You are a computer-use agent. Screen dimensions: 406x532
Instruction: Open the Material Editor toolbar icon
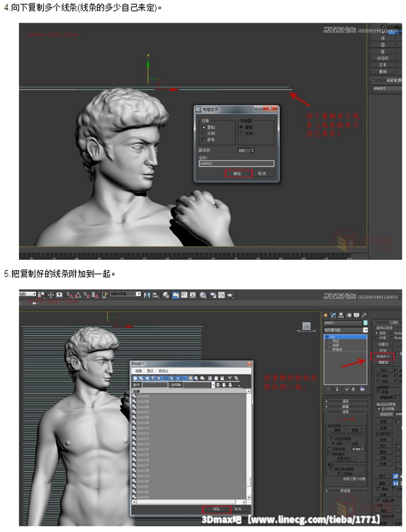(x=203, y=295)
